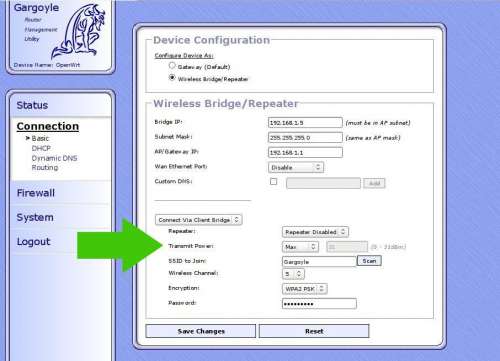Image resolution: width=500 pixels, height=361 pixels.
Task: Click the Configure Device As label
Action: [184, 55]
